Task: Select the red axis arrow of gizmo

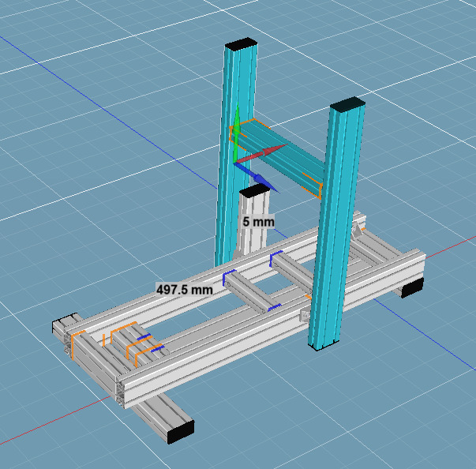Action: (260, 154)
